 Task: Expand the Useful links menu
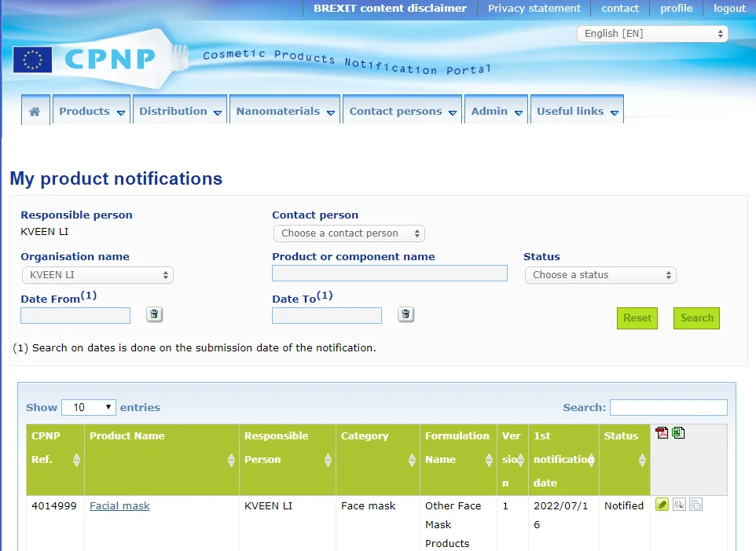pyautogui.click(x=577, y=112)
